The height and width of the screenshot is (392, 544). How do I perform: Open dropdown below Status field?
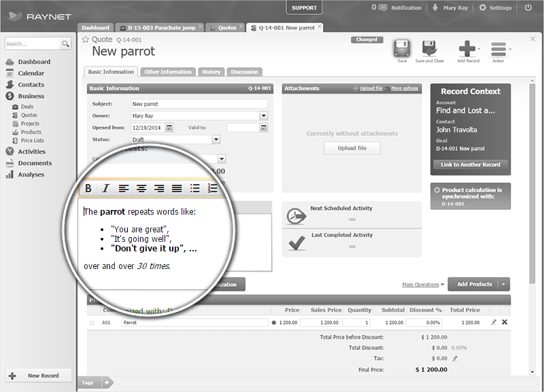pos(222,159)
